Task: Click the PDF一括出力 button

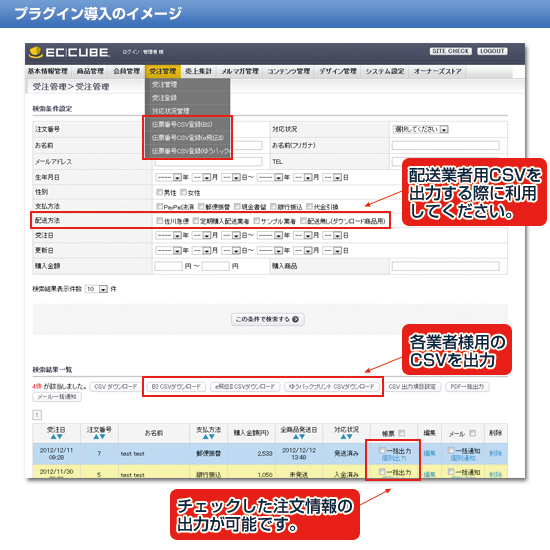Action: coord(467,387)
